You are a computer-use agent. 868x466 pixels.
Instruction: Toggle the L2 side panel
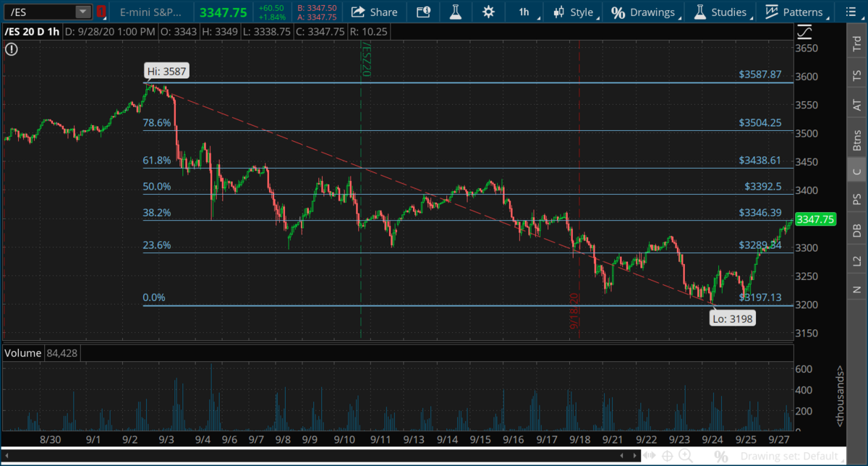click(857, 260)
